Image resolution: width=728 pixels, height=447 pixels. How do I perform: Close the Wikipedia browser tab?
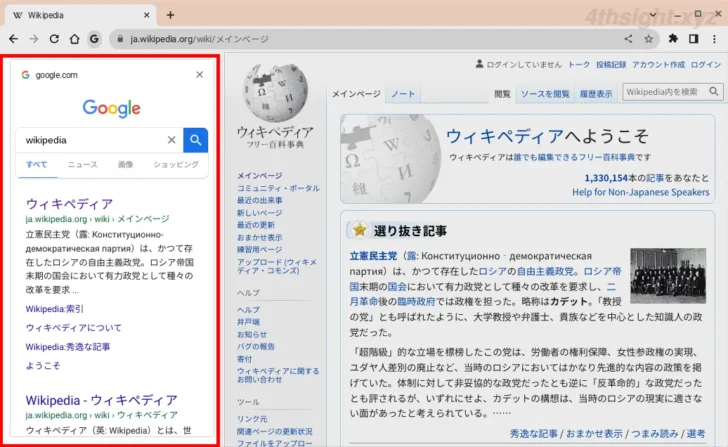(147, 15)
